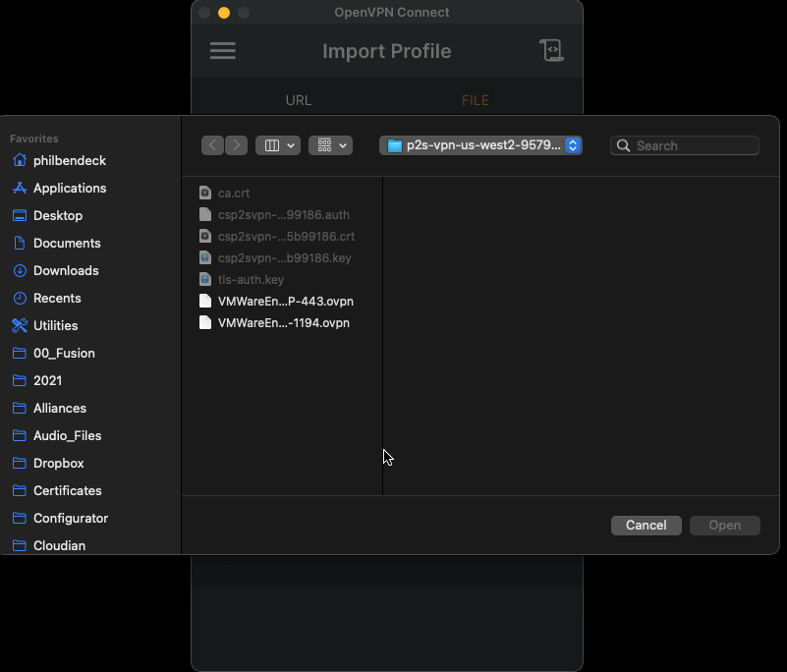Click the Cancel button
The height and width of the screenshot is (672, 787).
point(646,525)
